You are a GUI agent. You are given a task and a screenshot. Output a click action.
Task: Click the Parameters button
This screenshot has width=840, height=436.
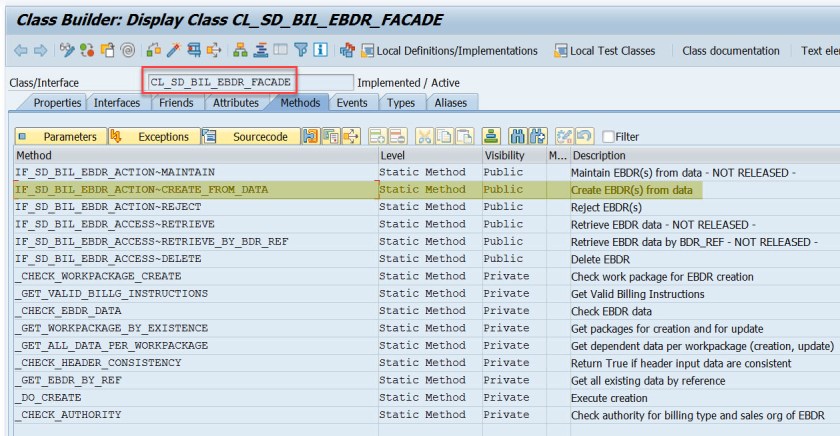(x=60, y=136)
